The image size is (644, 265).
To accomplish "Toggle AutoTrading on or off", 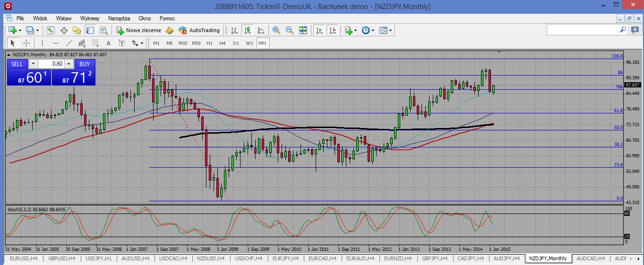I will [x=199, y=30].
